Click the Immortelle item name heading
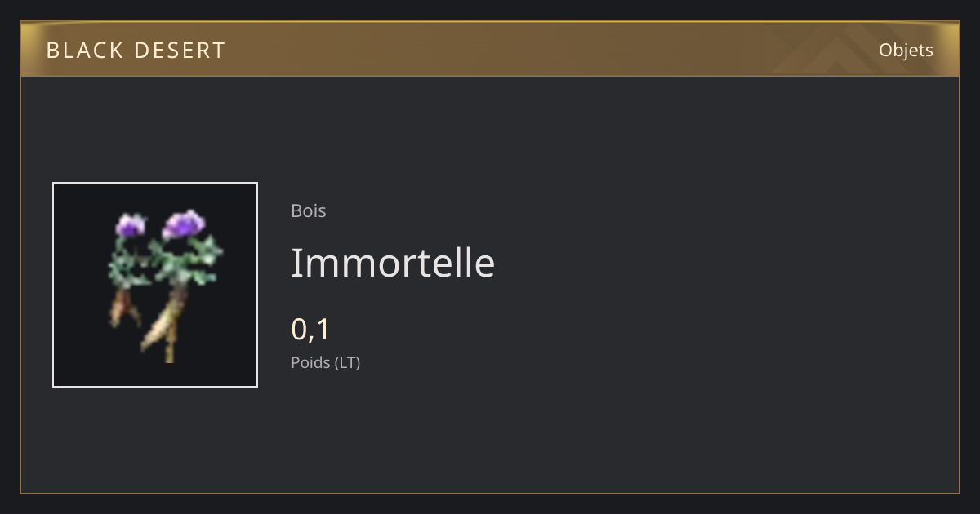 click(x=393, y=263)
